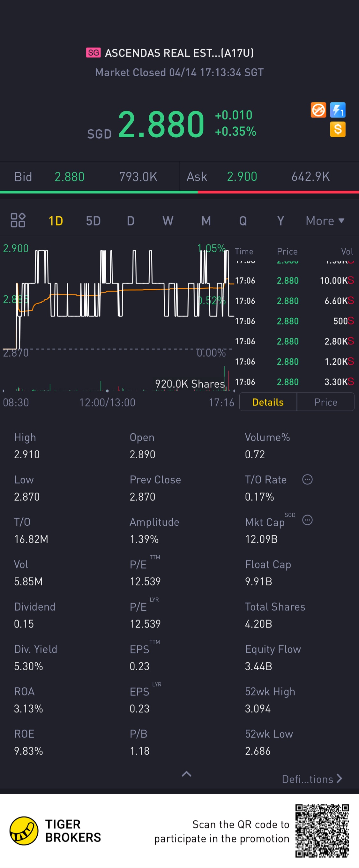Open Mkt Cap info bubble icon
This screenshot has height=868, width=359.
(x=307, y=520)
